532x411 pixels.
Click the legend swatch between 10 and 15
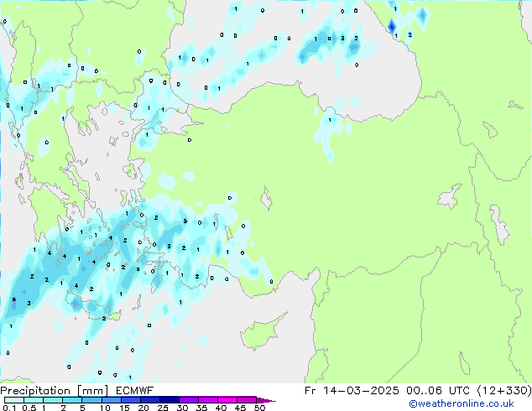coord(111,400)
